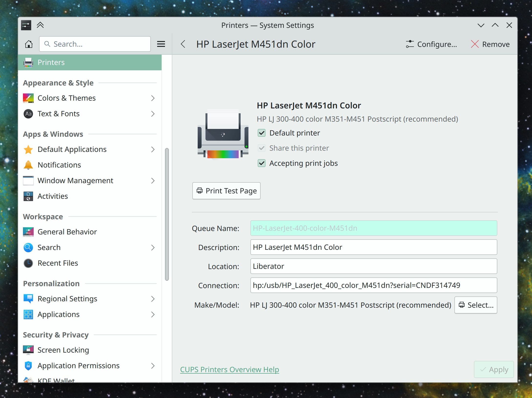Open the hamburger menu next to search
This screenshot has width=532, height=398.
tap(161, 44)
